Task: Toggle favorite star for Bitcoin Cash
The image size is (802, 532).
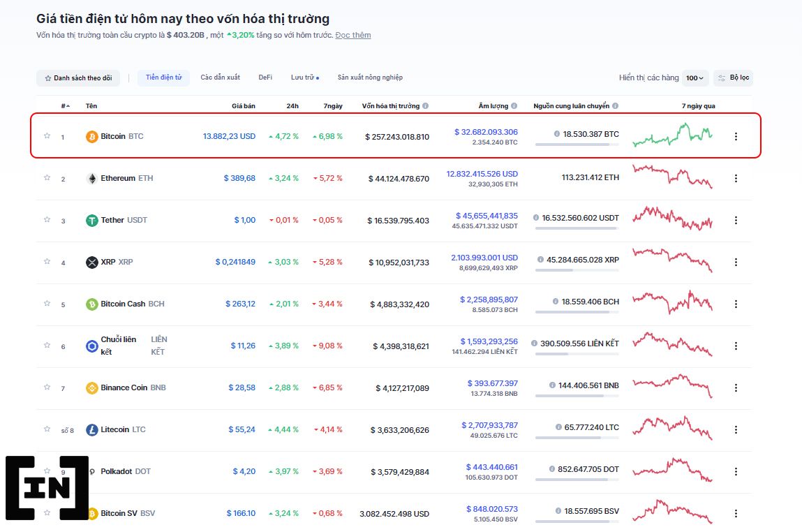Action: coord(47,304)
